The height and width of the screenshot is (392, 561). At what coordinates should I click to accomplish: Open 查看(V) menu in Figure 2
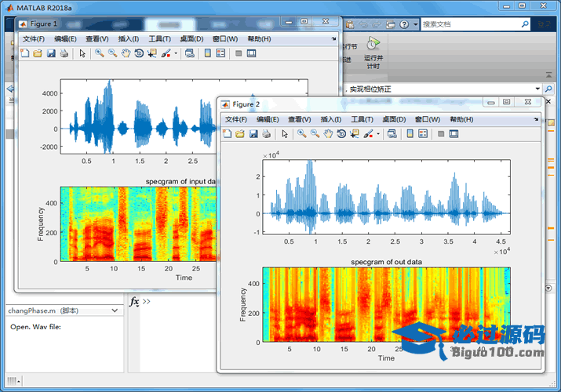(300, 119)
